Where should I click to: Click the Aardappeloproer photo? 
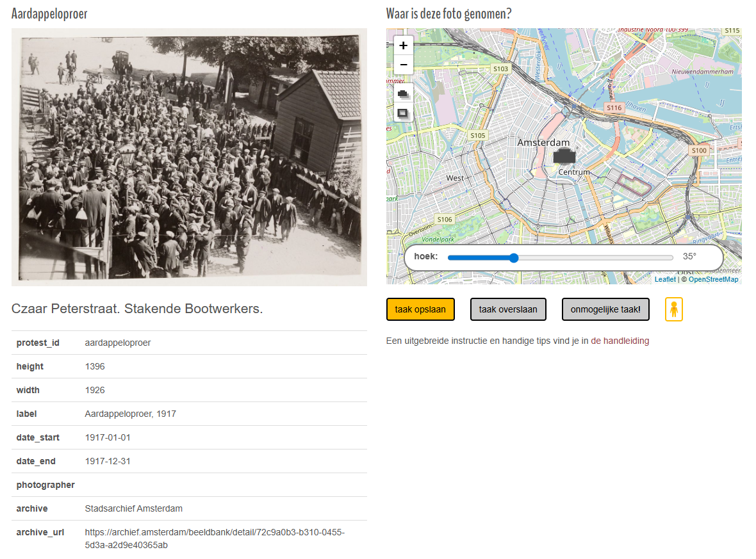[x=189, y=156]
